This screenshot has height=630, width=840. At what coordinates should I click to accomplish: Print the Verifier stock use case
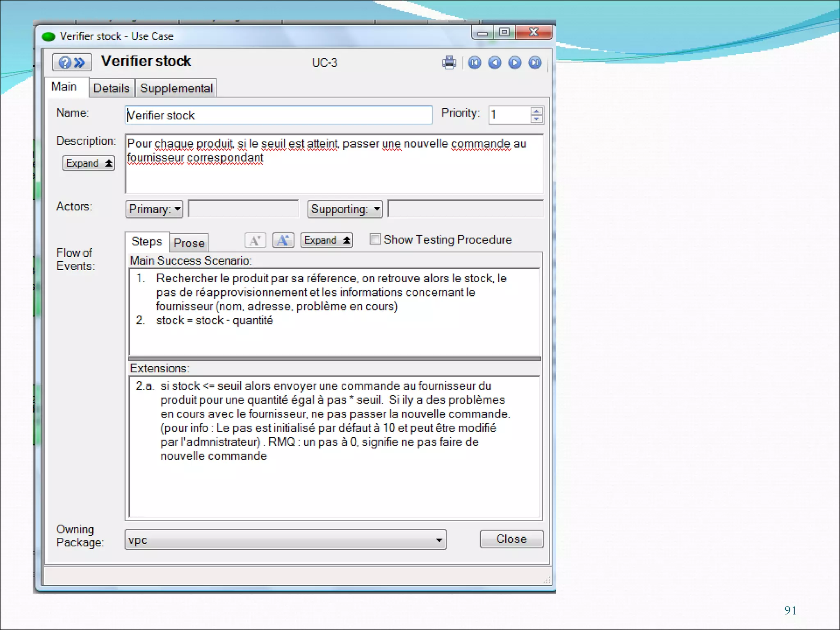tap(449, 63)
